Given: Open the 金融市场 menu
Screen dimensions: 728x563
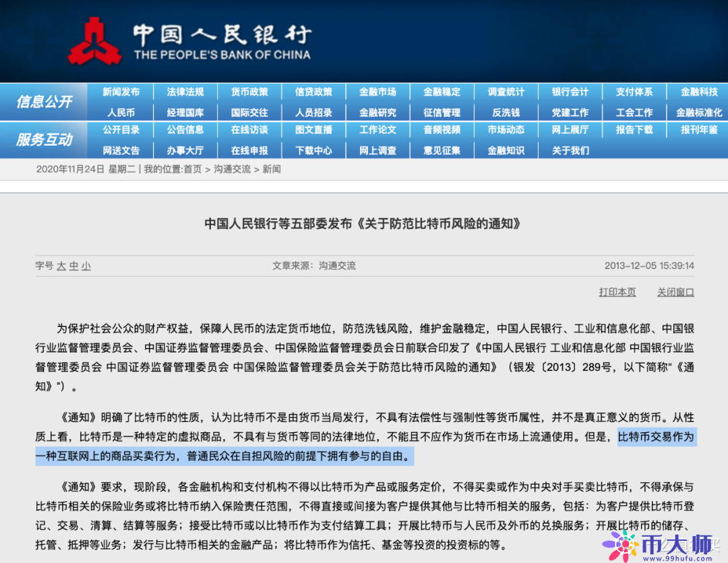Looking at the screenshot, I should [378, 92].
